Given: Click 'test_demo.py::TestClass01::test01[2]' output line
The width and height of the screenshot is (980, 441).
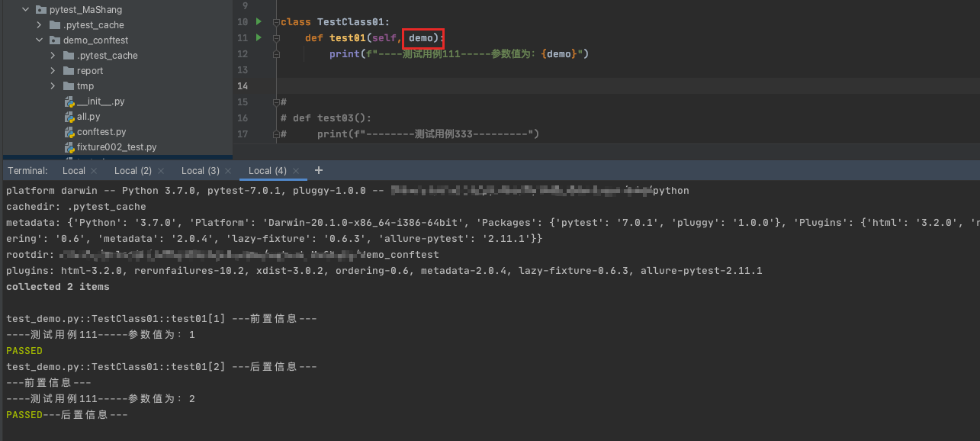Looking at the screenshot, I should coord(161,367).
